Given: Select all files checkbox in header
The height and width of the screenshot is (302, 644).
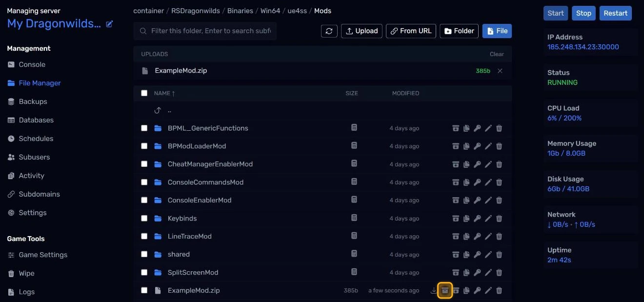Looking at the screenshot, I should [x=144, y=93].
